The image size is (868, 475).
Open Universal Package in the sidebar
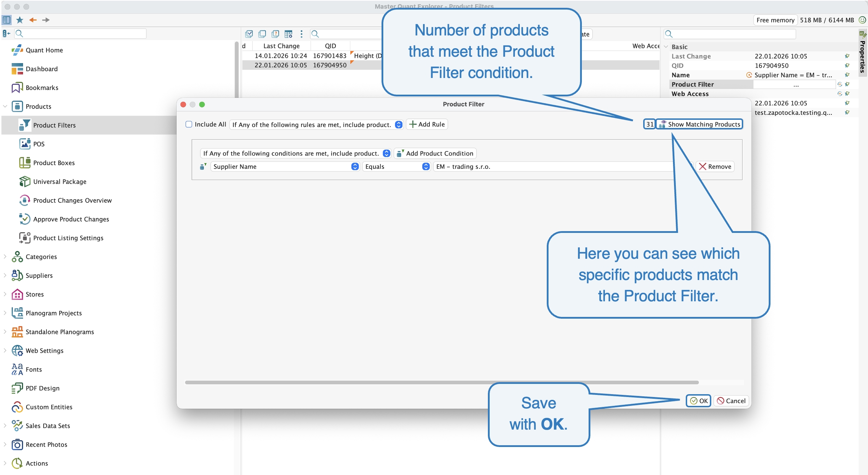click(x=60, y=181)
